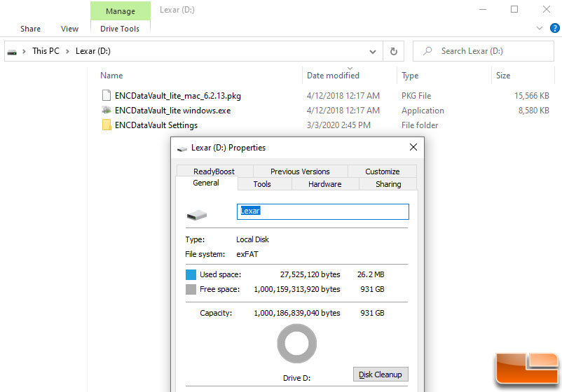Screen dimensions: 562x392
Task: Click the 8,580 KB size value
Action: tap(534, 111)
